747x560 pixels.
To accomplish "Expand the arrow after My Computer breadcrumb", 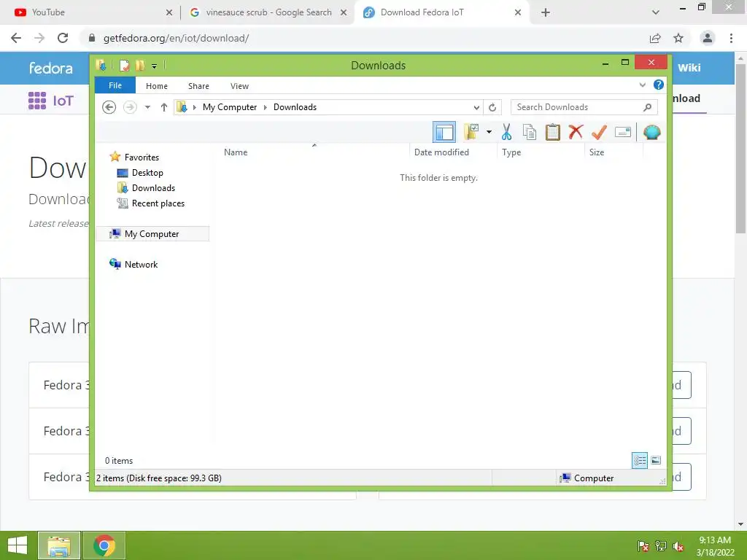I will [x=266, y=107].
